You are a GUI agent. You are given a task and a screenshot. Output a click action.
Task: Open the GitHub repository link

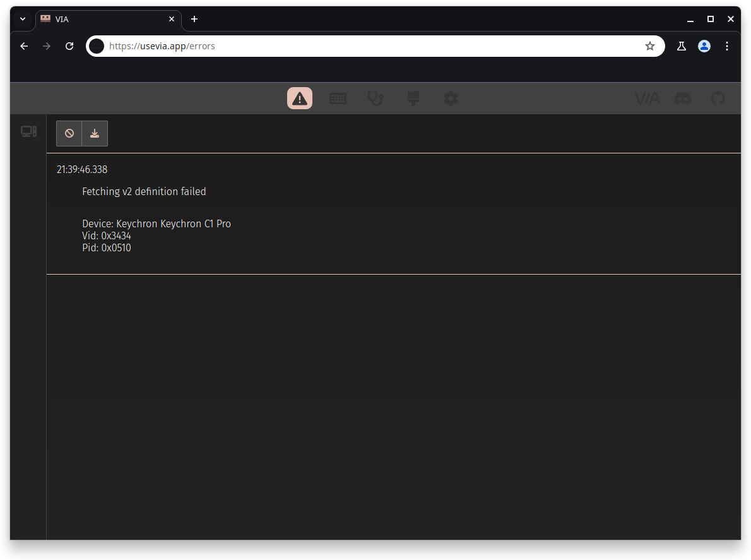coord(718,98)
